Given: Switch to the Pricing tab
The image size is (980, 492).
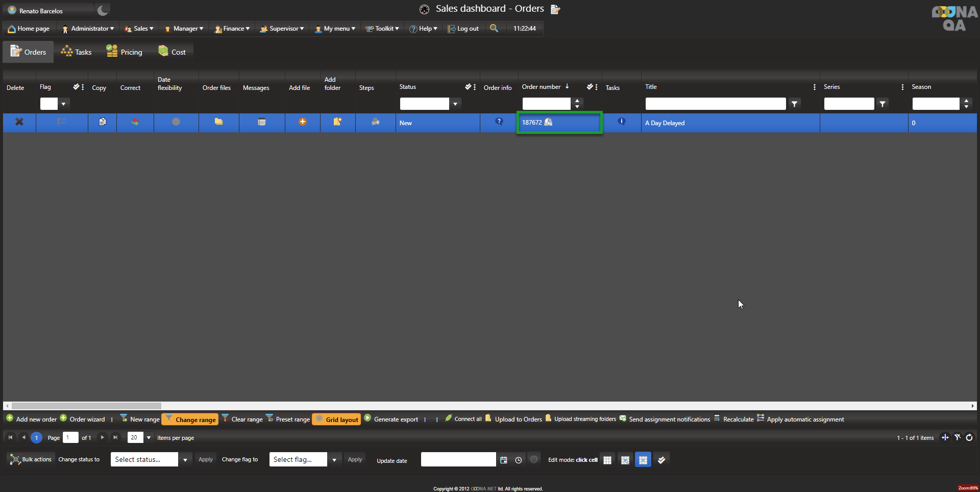Looking at the screenshot, I should pyautogui.click(x=125, y=52).
